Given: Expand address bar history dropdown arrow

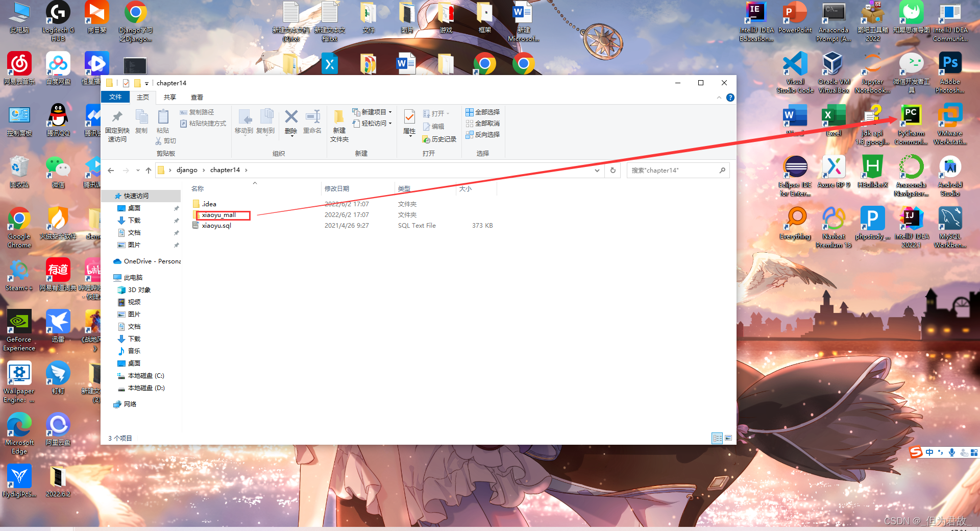Looking at the screenshot, I should (597, 170).
